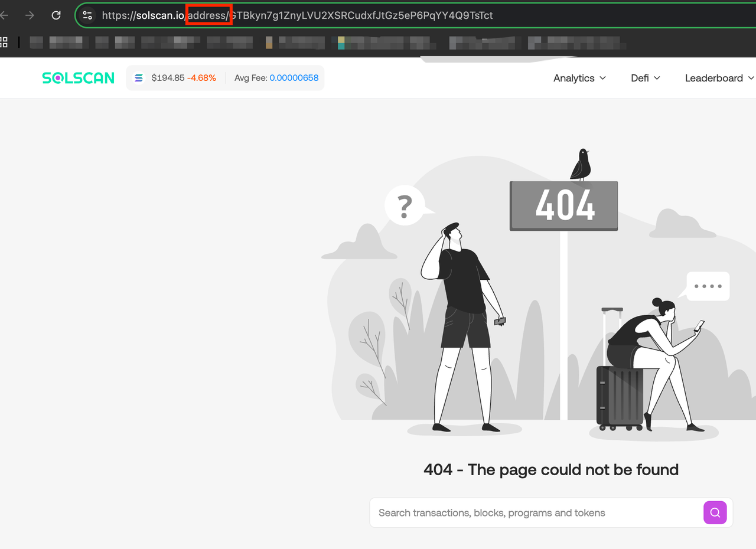Expand the Defi dropdown menu

[x=645, y=78]
